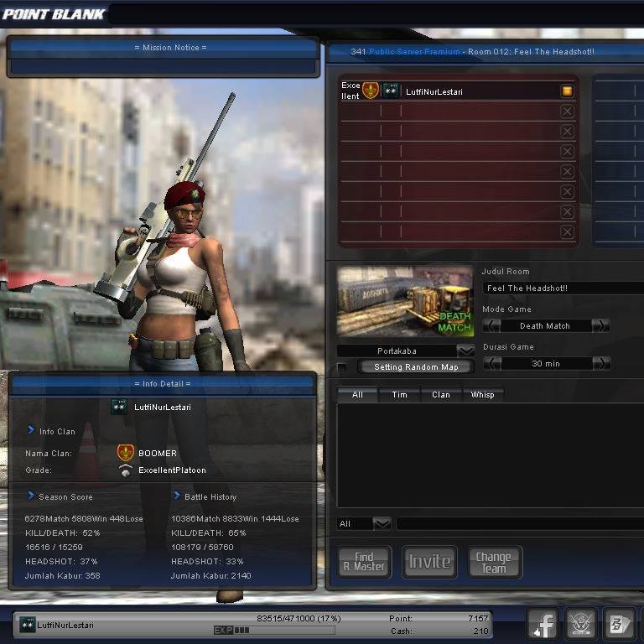Select previous Mode Game with left arrow
The image size is (644, 644).
pos(492,325)
